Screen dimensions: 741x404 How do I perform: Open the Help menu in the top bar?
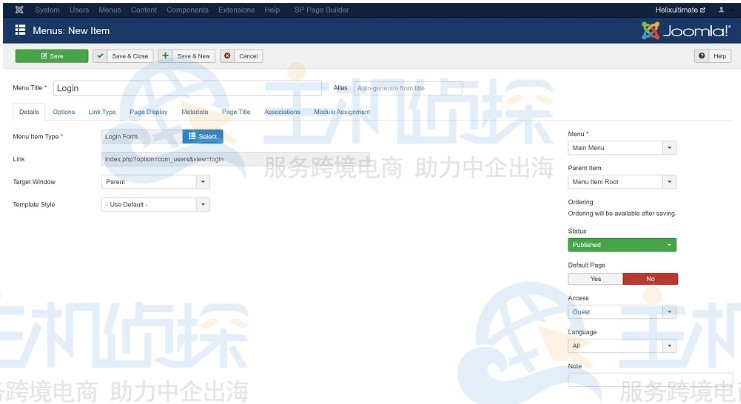pyautogui.click(x=272, y=9)
